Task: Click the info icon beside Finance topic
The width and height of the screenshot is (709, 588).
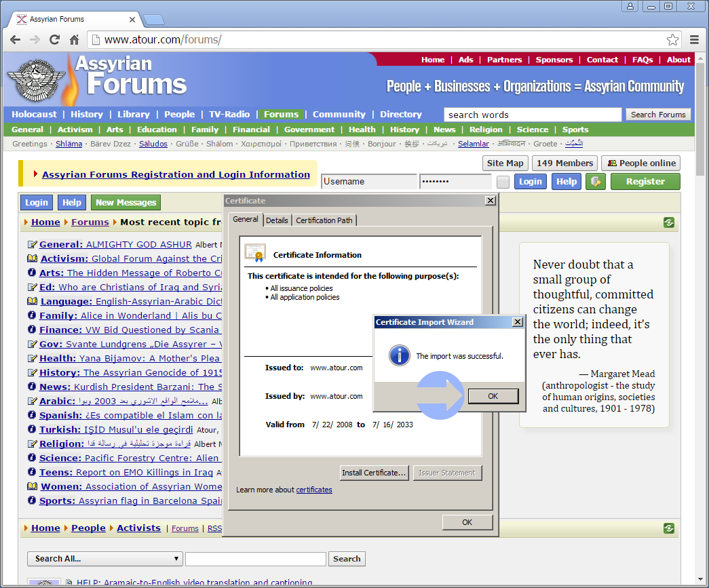Action: pyautogui.click(x=32, y=330)
